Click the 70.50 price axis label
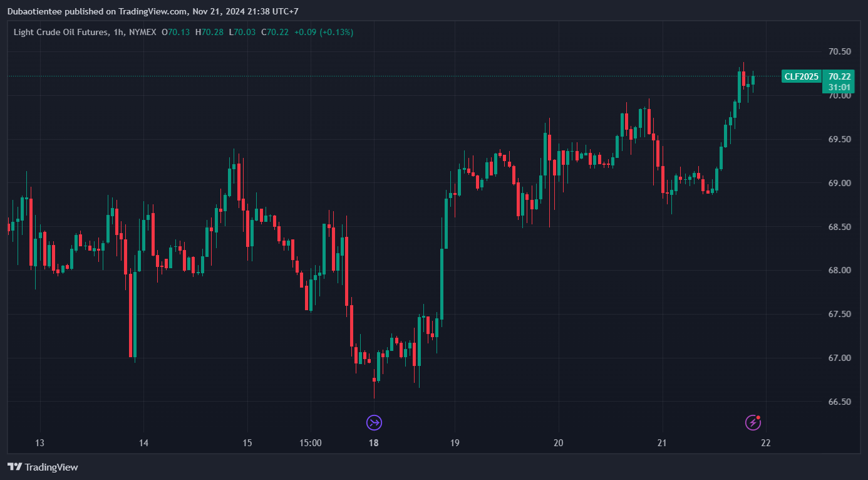This screenshot has height=480, width=868. (x=839, y=51)
